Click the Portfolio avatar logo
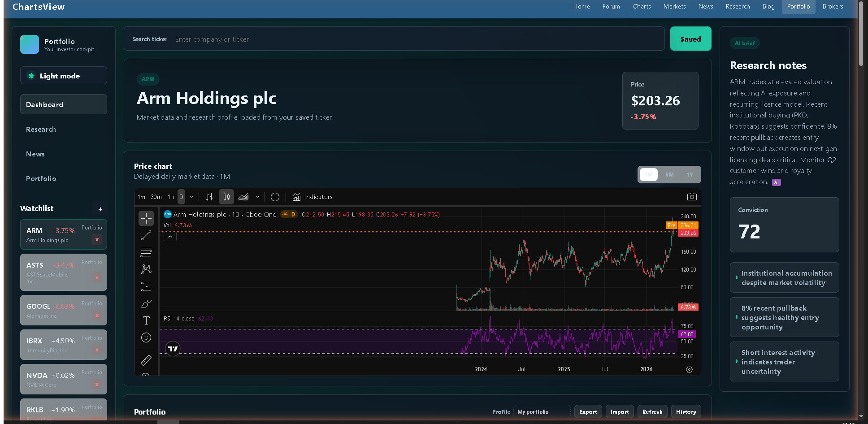 [x=30, y=44]
